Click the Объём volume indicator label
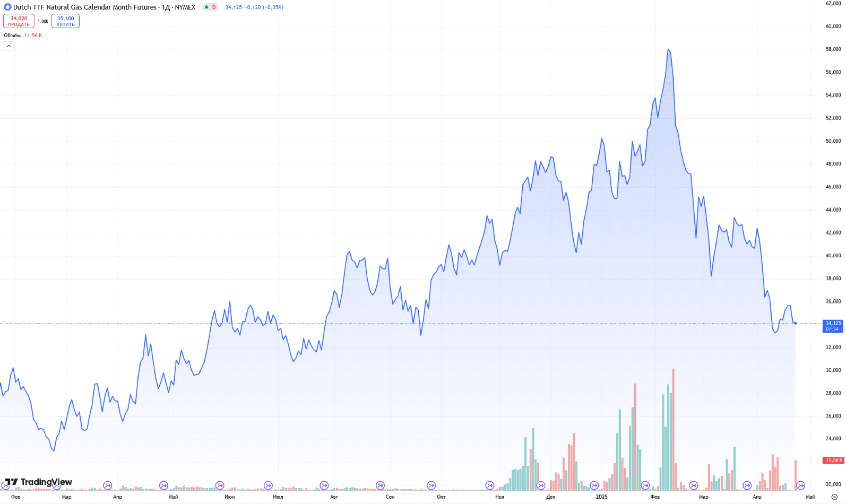The image size is (846, 504). (12, 36)
